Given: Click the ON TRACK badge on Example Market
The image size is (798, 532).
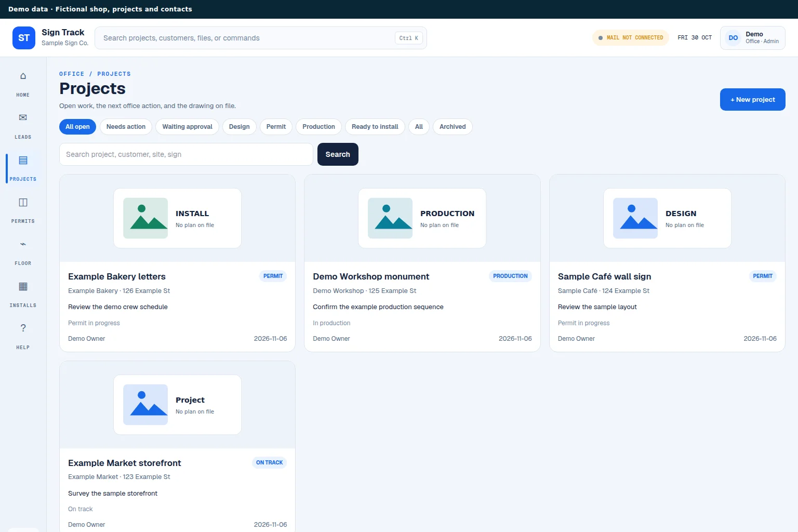Looking at the screenshot, I should [269, 463].
